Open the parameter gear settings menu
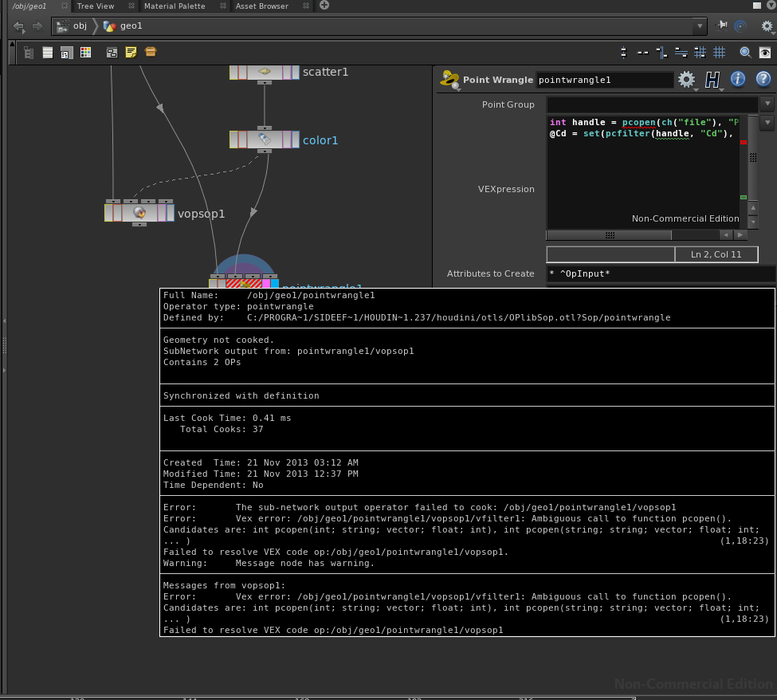This screenshot has width=777, height=700. click(685, 80)
